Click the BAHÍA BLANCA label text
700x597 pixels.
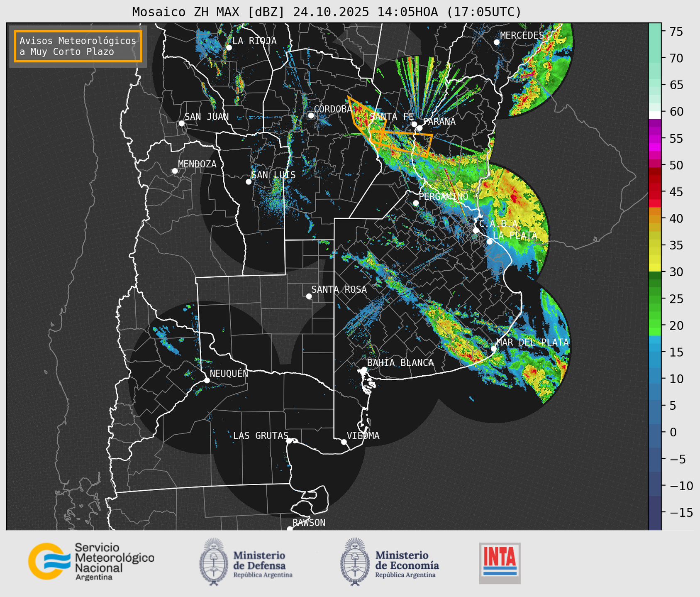point(400,363)
